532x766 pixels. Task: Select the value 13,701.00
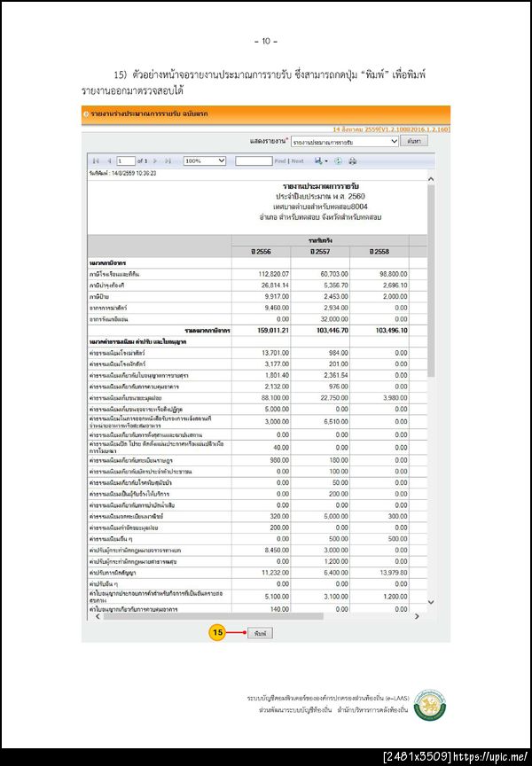275,353
